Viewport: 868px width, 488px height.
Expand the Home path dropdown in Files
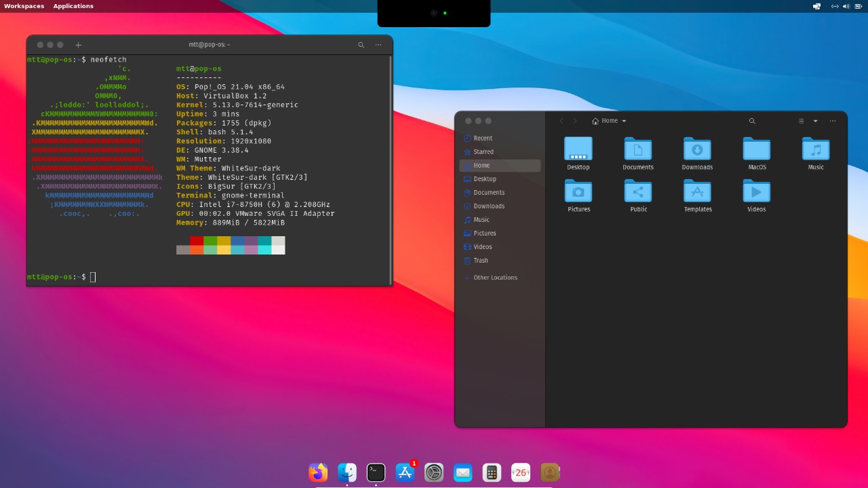[624, 121]
